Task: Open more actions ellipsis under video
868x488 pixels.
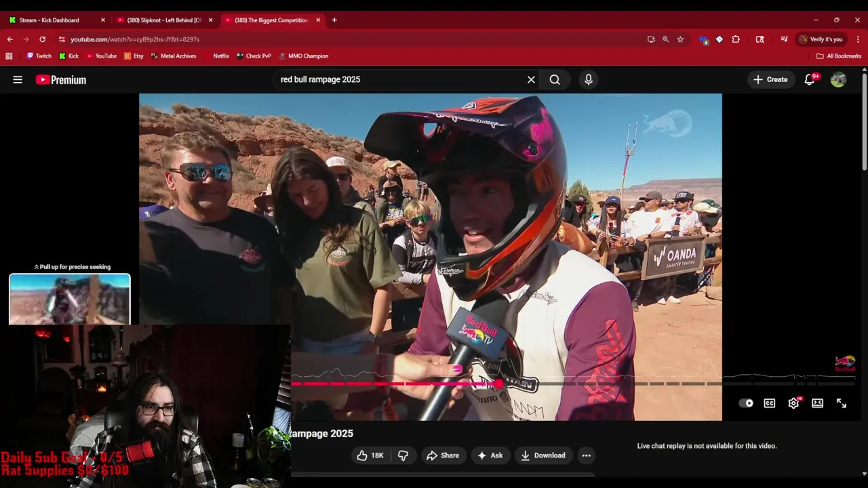Action: (x=587, y=455)
